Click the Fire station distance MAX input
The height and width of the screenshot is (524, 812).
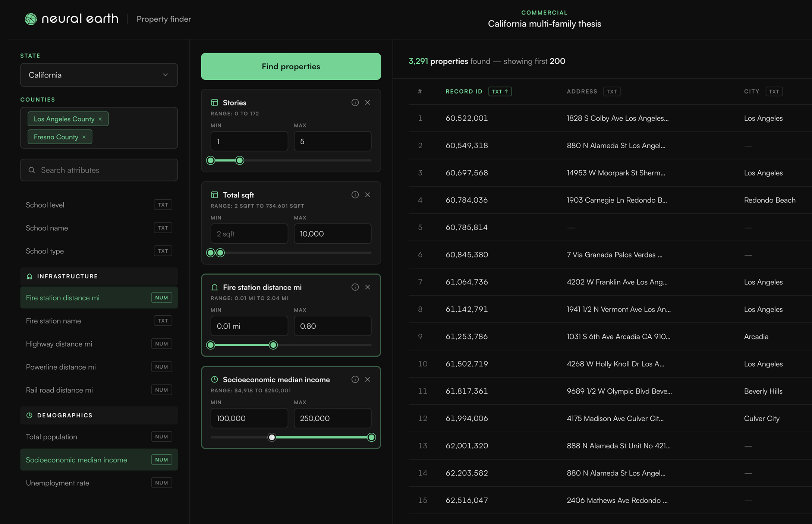[333, 326]
